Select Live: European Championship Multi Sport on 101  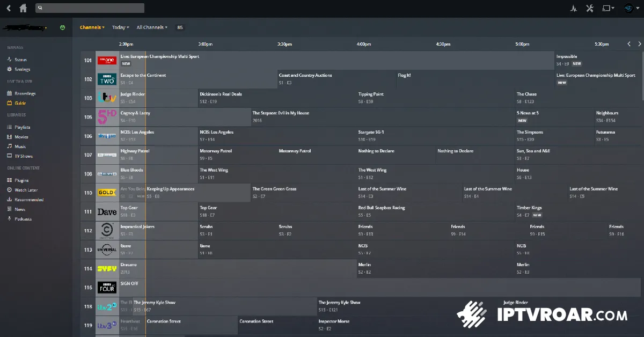(x=336, y=60)
